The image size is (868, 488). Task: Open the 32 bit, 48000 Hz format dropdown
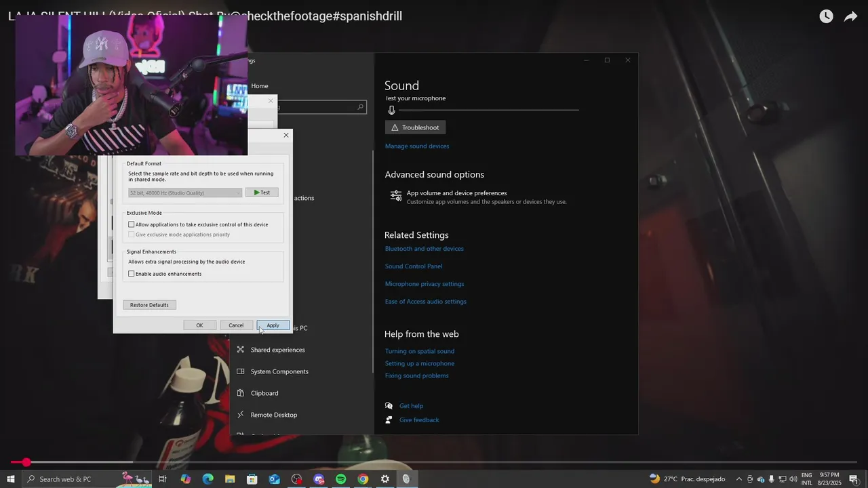coord(185,192)
